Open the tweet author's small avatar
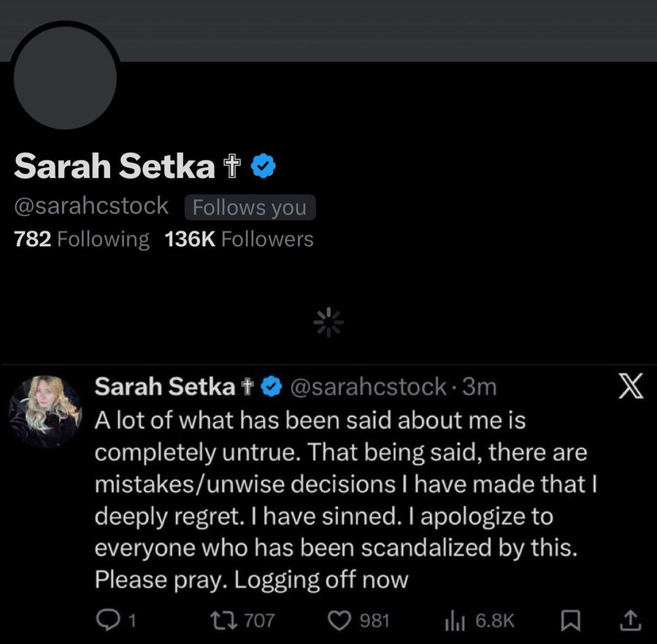 pyautogui.click(x=45, y=410)
